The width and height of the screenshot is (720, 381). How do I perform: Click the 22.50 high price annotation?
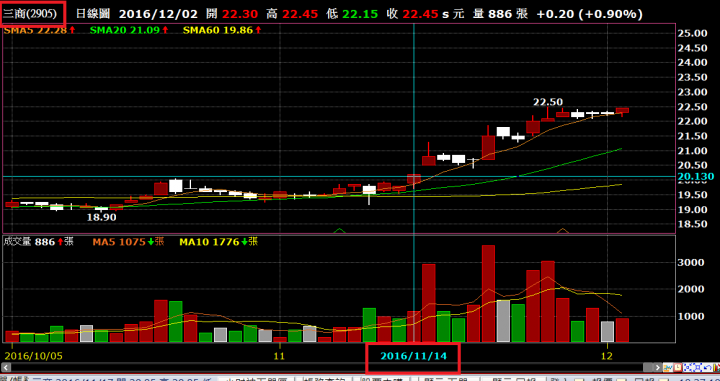tap(548, 102)
